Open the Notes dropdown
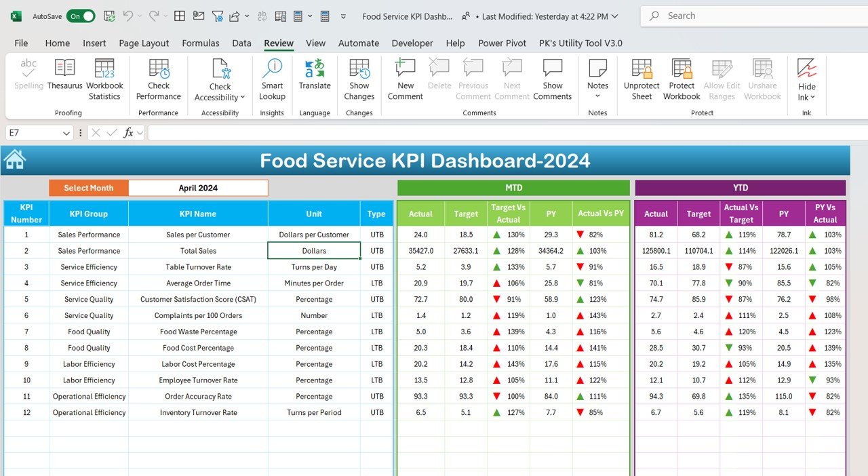 pos(597,96)
